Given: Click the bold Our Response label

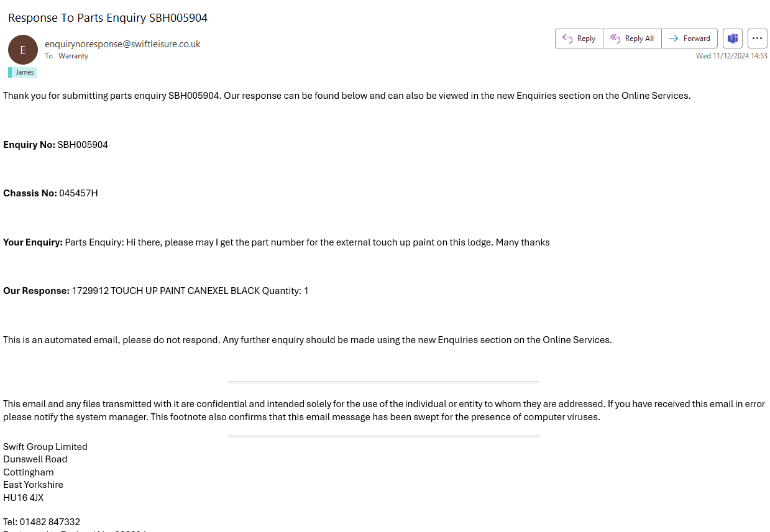Looking at the screenshot, I should tap(36, 291).
